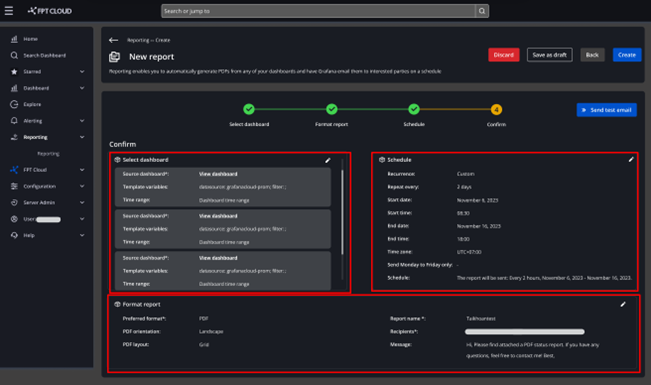651x385 pixels.
Task: Click the FPT Cloud sidebar icon
Action: tap(14, 170)
